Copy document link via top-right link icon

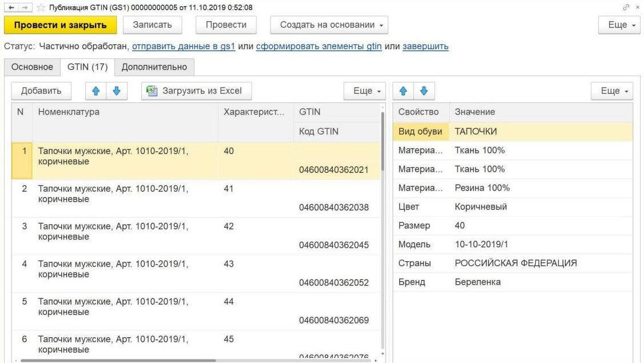coord(627,7)
